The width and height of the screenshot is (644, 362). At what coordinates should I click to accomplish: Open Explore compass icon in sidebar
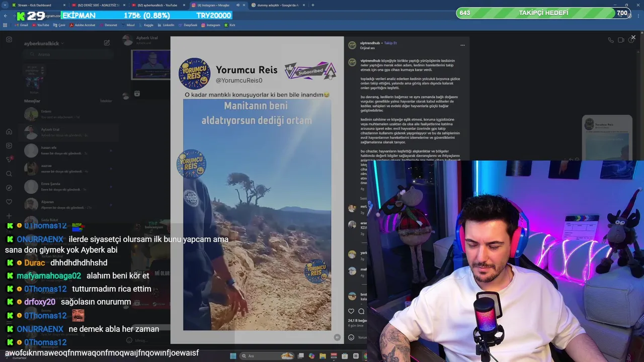coord(9,188)
